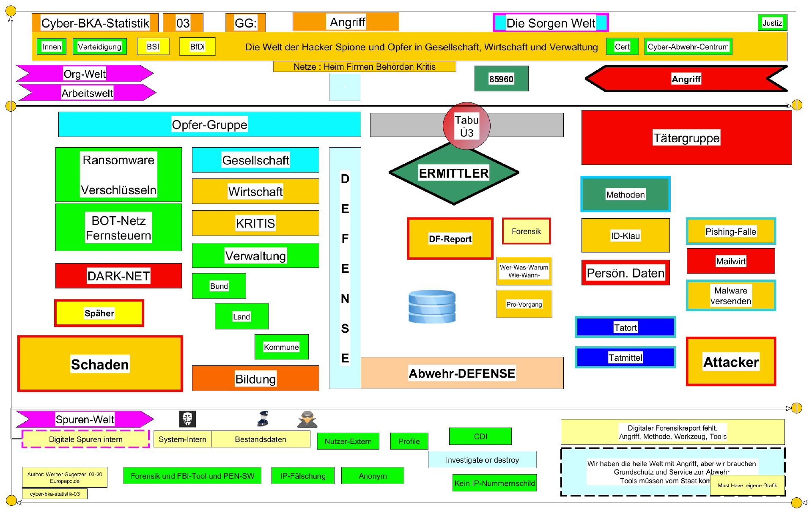The width and height of the screenshot is (812, 513).
Task: Select the System-Intern cell
Action: tap(182, 439)
